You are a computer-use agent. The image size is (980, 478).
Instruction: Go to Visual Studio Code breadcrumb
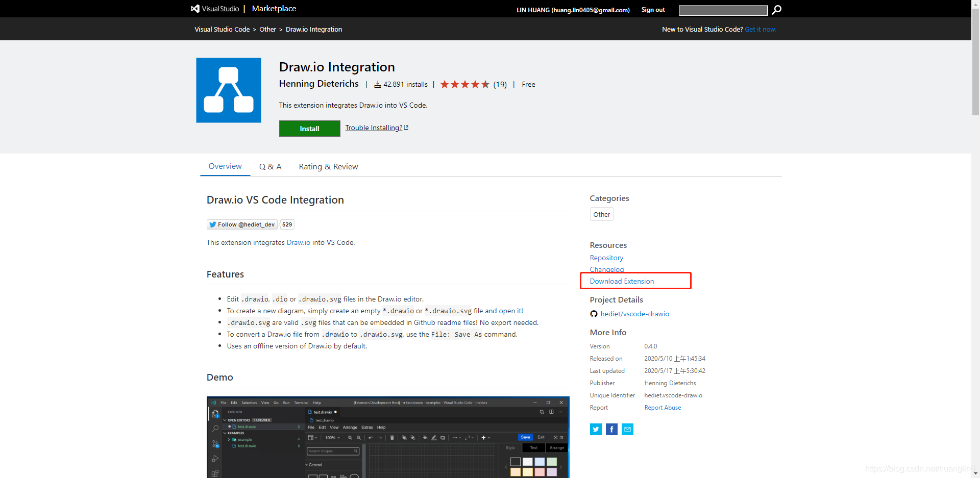pos(222,29)
